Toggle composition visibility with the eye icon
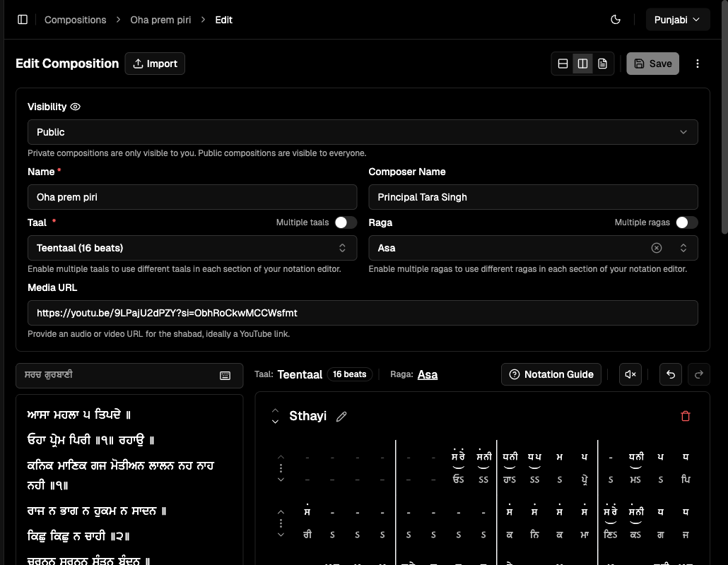 75,106
